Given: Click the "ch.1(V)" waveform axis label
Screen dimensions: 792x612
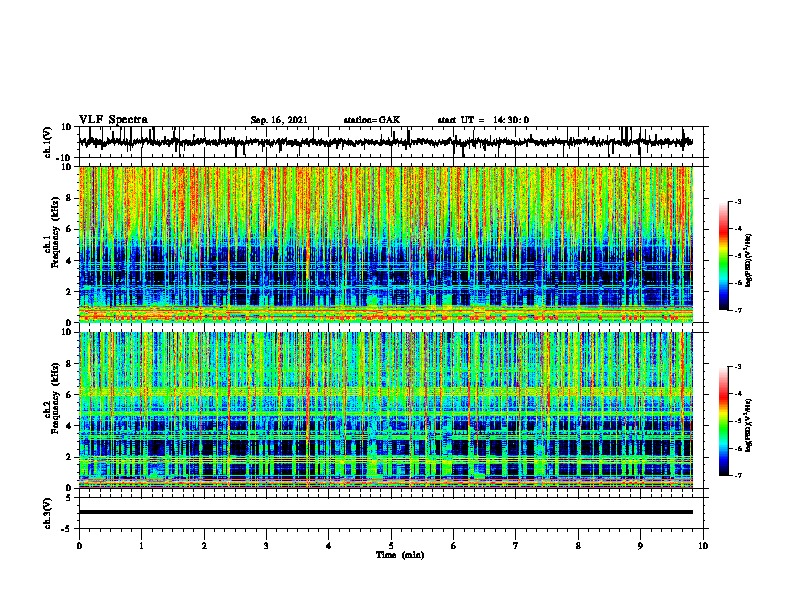Looking at the screenshot, I should (48, 142).
